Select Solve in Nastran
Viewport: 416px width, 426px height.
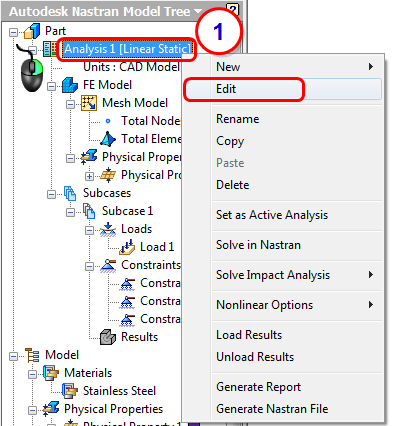(x=258, y=245)
